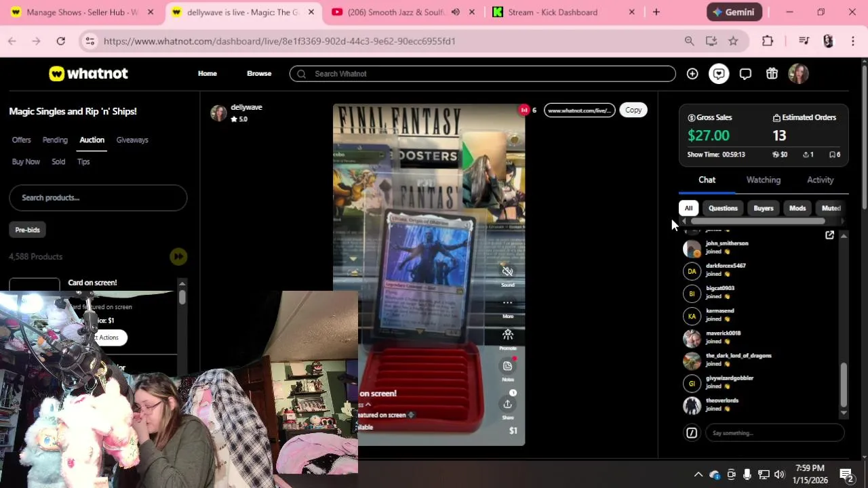
Task: Unmute stream with the Sound icon
Action: 507,272
